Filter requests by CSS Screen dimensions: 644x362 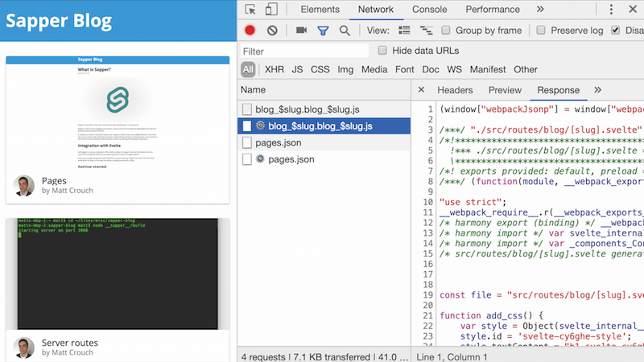click(x=320, y=69)
